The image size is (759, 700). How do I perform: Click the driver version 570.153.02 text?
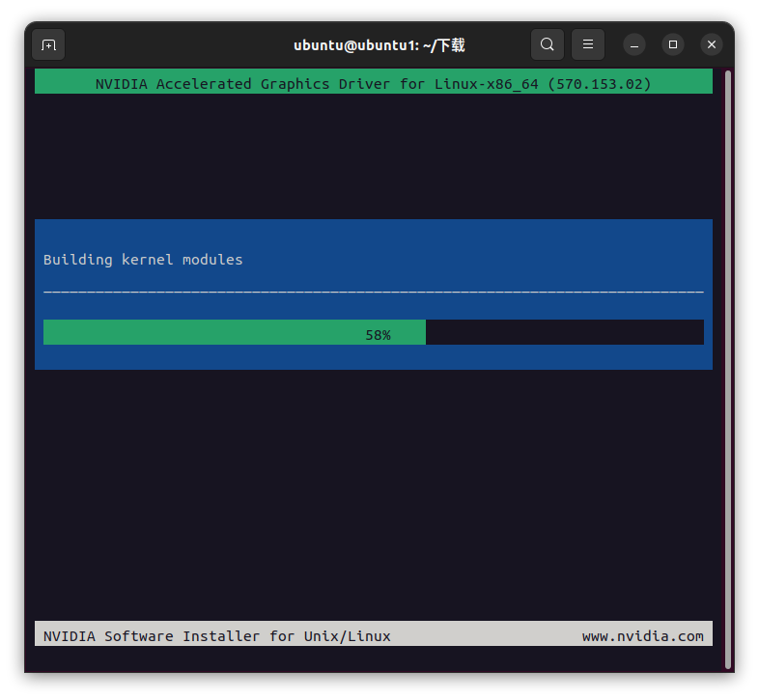[x=599, y=84]
